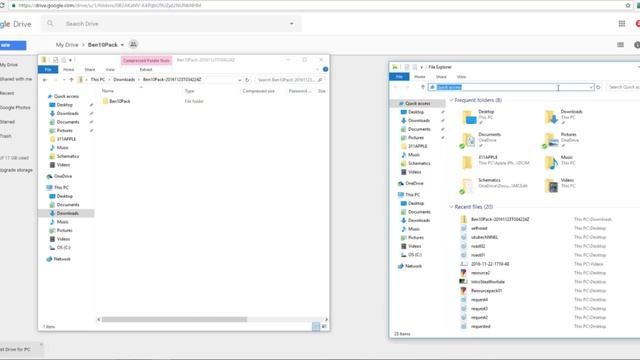Refresh the left Explorer address bar
The image size is (640, 360).
point(247,80)
